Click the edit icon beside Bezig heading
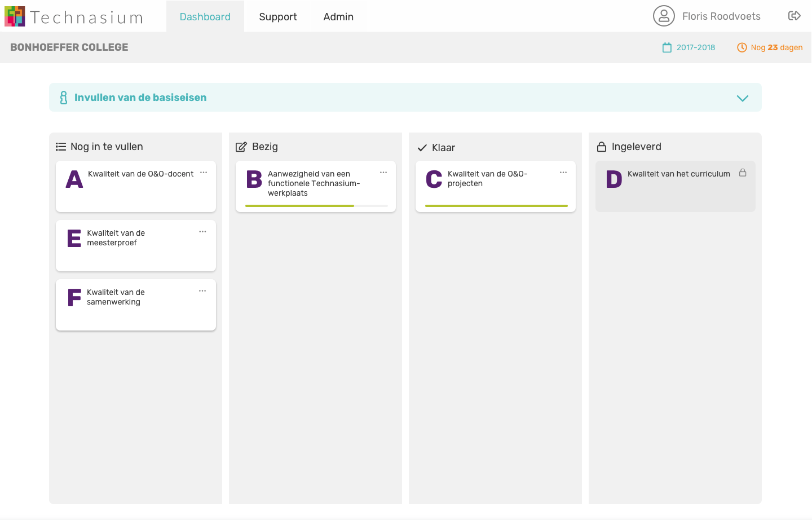The image size is (812, 520). click(x=241, y=147)
